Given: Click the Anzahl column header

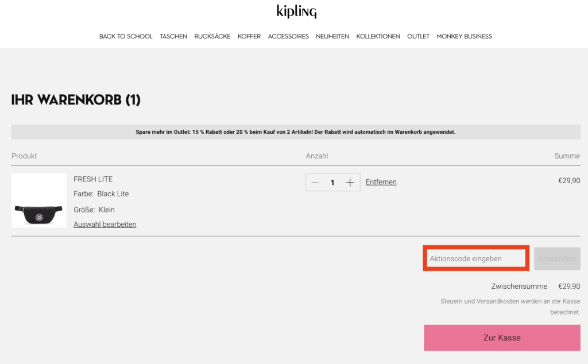Looking at the screenshot, I should click(317, 156).
